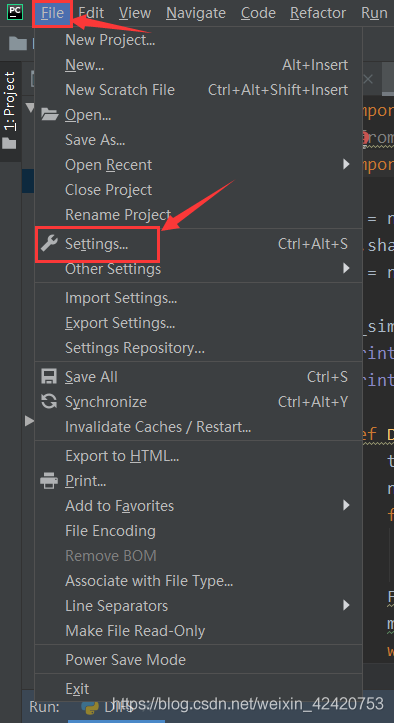Image resolution: width=394 pixels, height=723 pixels.
Task: Open the Edit menu
Action: 91,13
